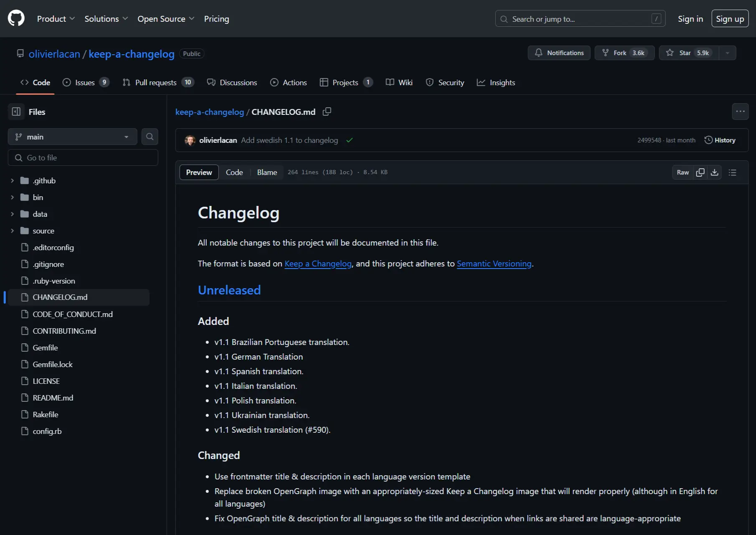Copy the CHANGELOG.md path icon
Image resolution: width=756 pixels, height=535 pixels.
327,112
